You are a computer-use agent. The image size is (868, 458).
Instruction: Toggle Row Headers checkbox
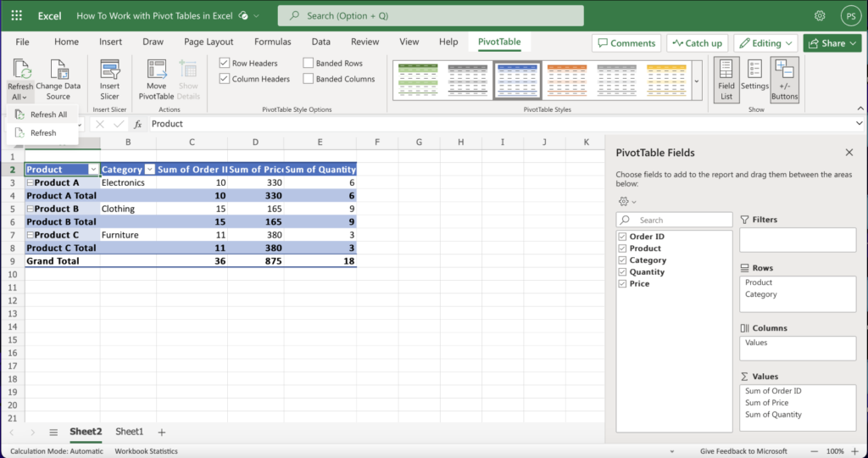[x=224, y=63]
